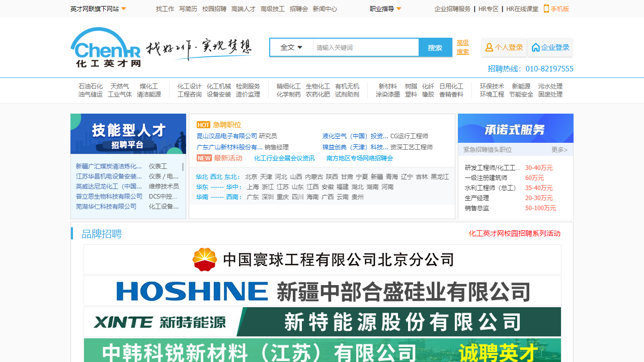
Task: Open the 全文 search scope dropdown
Action: (291, 47)
